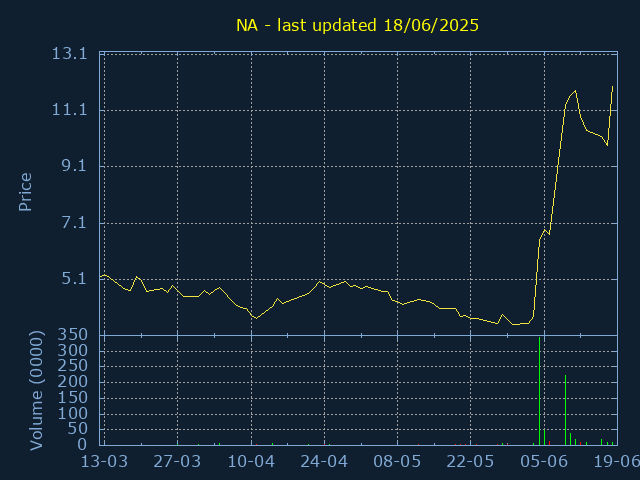Image resolution: width=640 pixels, height=480 pixels.
Task: Click the 7.1 price axis label
Action: (x=75, y=223)
